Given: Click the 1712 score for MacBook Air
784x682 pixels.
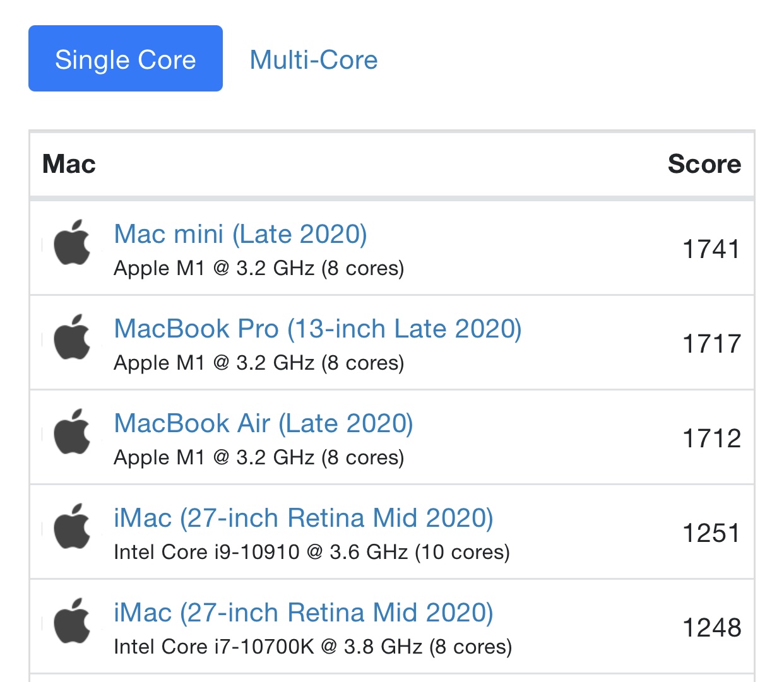Looking at the screenshot, I should pyautogui.click(x=711, y=438).
